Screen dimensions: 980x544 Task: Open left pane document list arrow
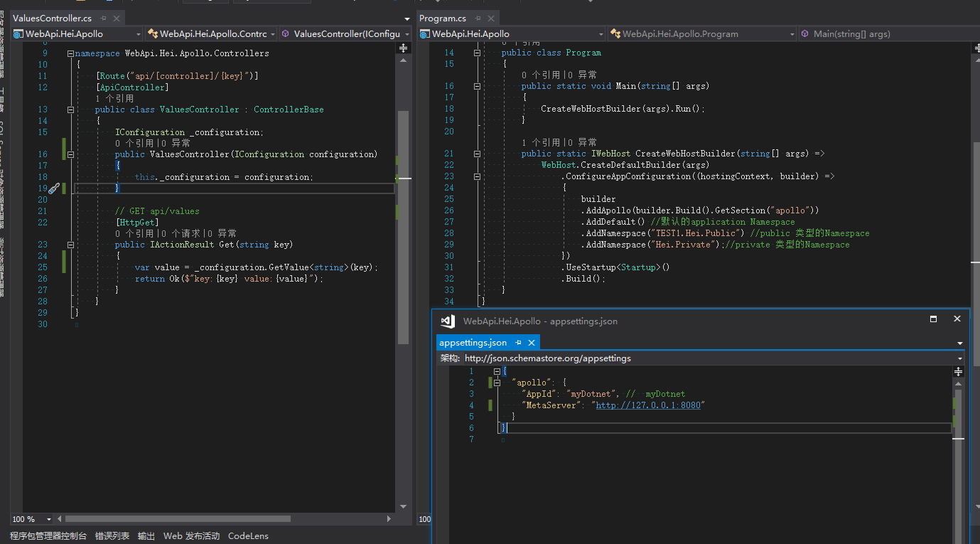pos(407,18)
